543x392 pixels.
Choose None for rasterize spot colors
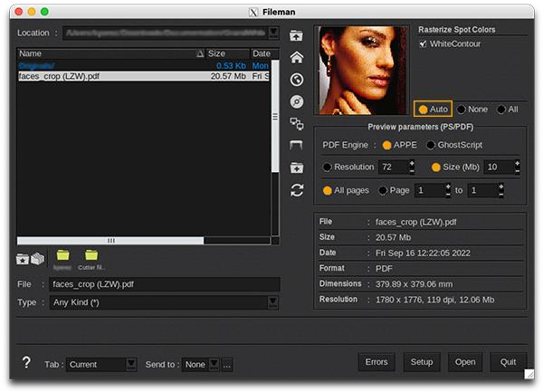pos(462,110)
